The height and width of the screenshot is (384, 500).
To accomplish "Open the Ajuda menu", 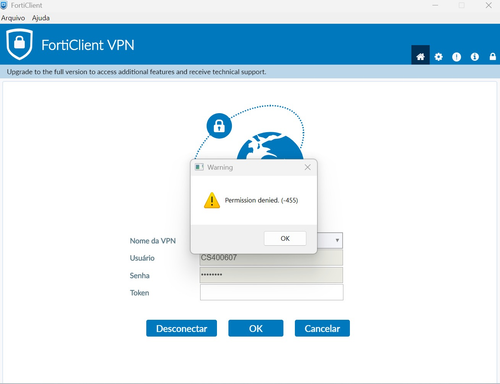I will pyautogui.click(x=41, y=18).
